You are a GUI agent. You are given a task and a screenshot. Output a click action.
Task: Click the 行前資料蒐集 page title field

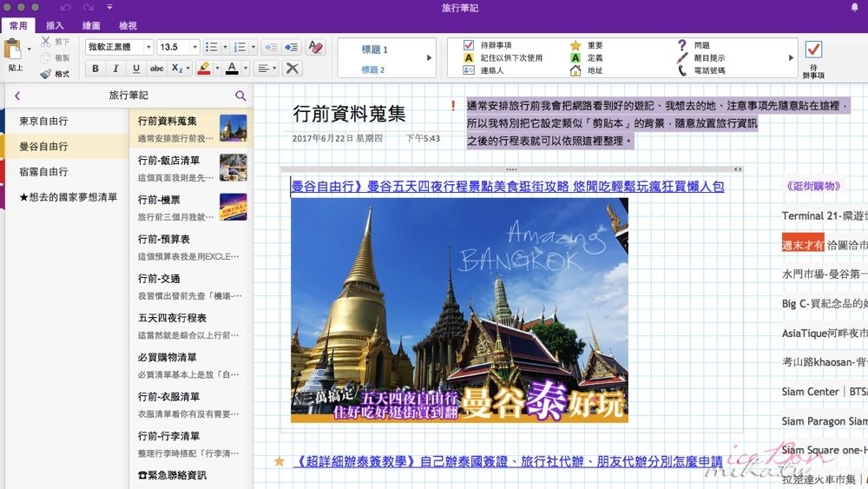349,114
